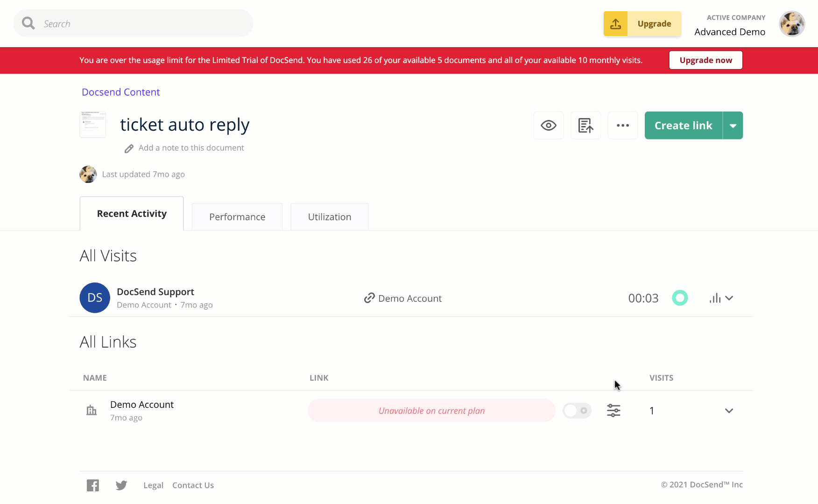Open the Contact Us footer link
Screen dimensions: 818x504
tap(193, 485)
